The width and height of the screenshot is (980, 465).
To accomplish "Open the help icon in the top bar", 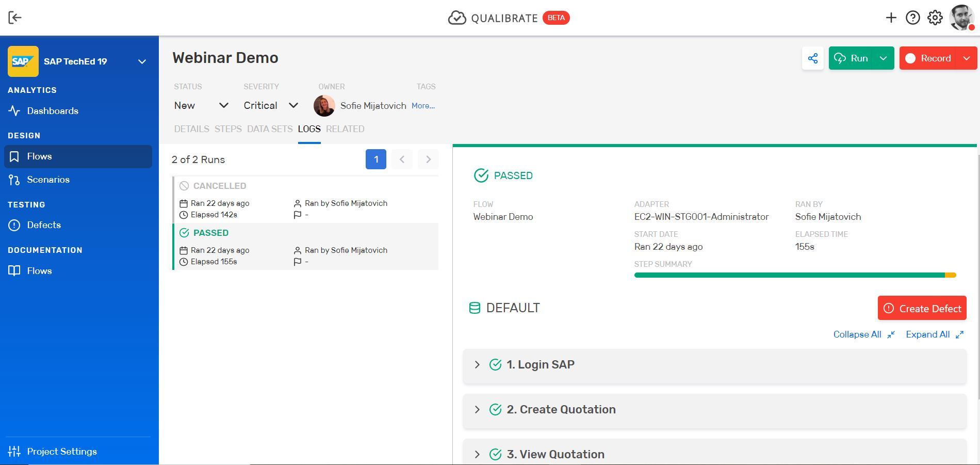I will 912,18.
